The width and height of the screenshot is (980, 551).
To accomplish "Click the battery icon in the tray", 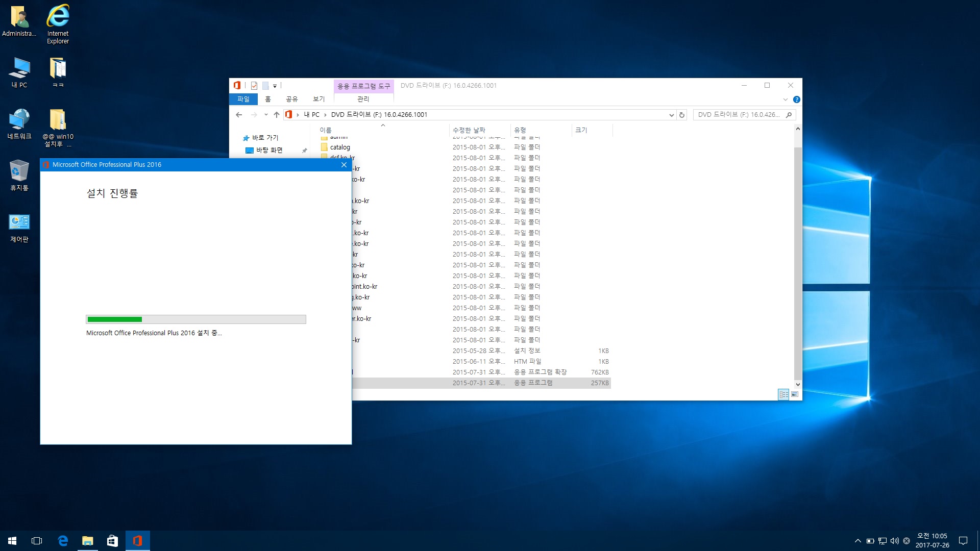I will 870,541.
